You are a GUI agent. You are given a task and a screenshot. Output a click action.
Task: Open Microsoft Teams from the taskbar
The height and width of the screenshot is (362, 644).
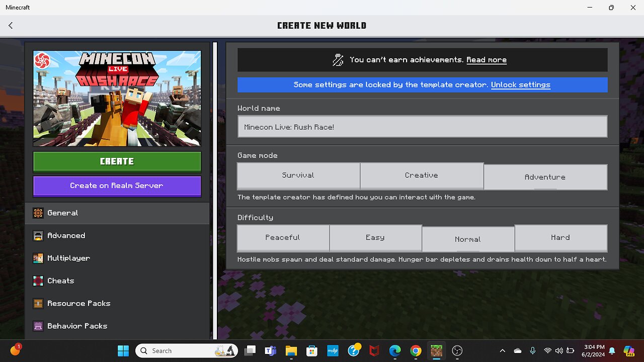(271, 350)
